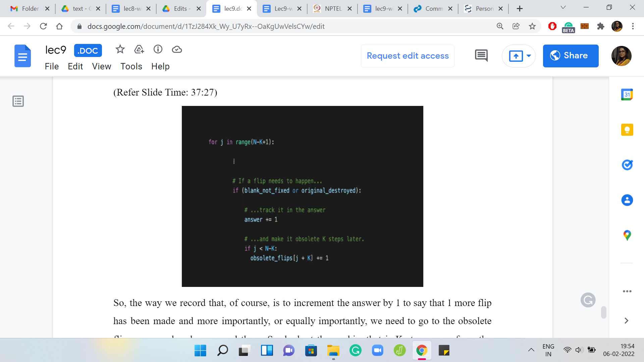Switch to the NPTEL browser tab

[332, 9]
